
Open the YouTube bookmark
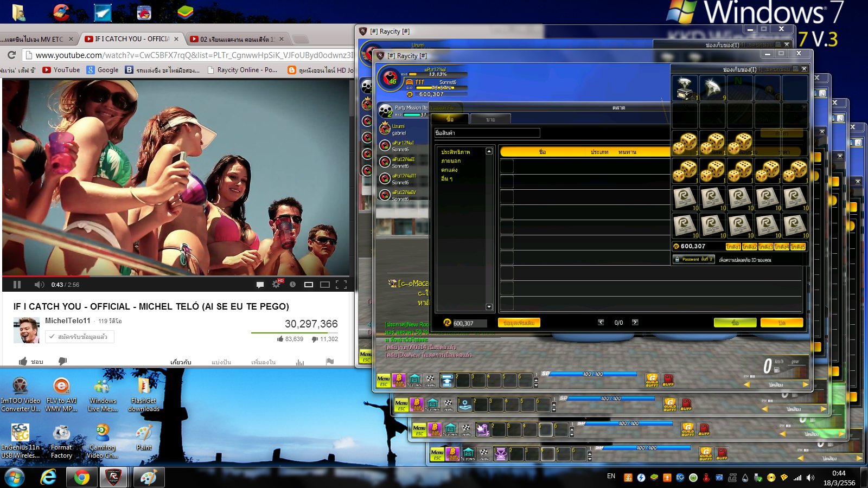tap(61, 70)
